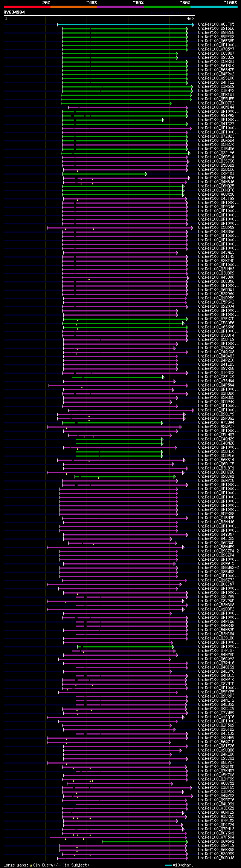Click the cyan ~100% identity legend segment

214,7
